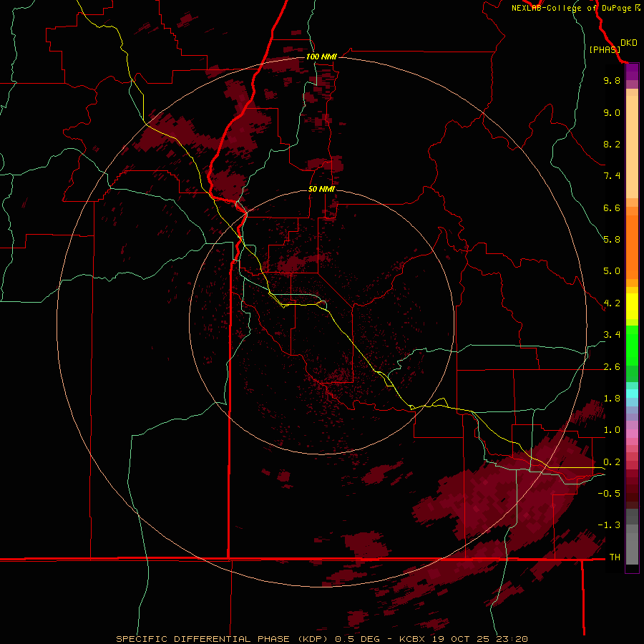Click the orange segment of the color bar
Viewport: 644px width, 644px height.
point(632,248)
